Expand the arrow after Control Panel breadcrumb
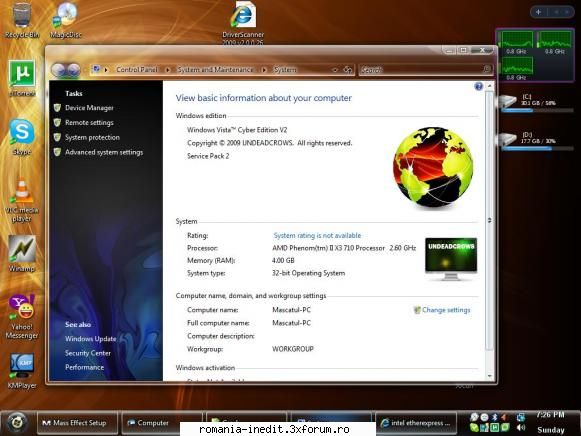The width and height of the screenshot is (581, 436). click(168, 70)
